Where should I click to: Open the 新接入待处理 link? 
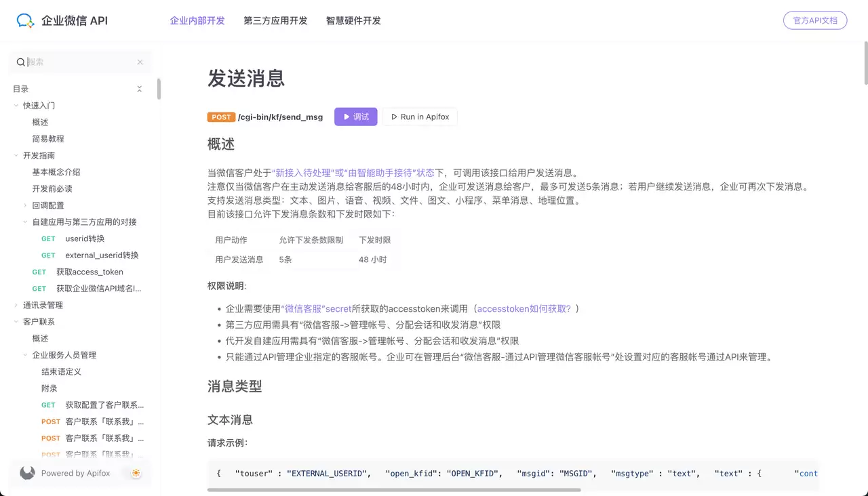303,173
